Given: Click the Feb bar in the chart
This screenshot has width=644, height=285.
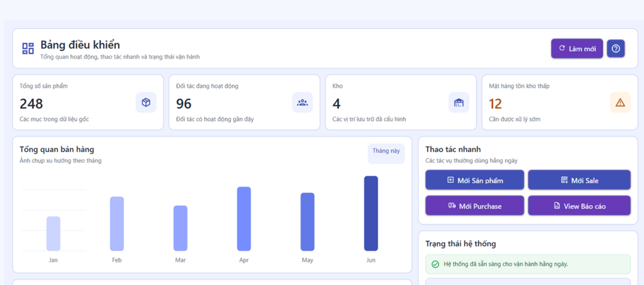Looking at the screenshot, I should pos(117,224).
